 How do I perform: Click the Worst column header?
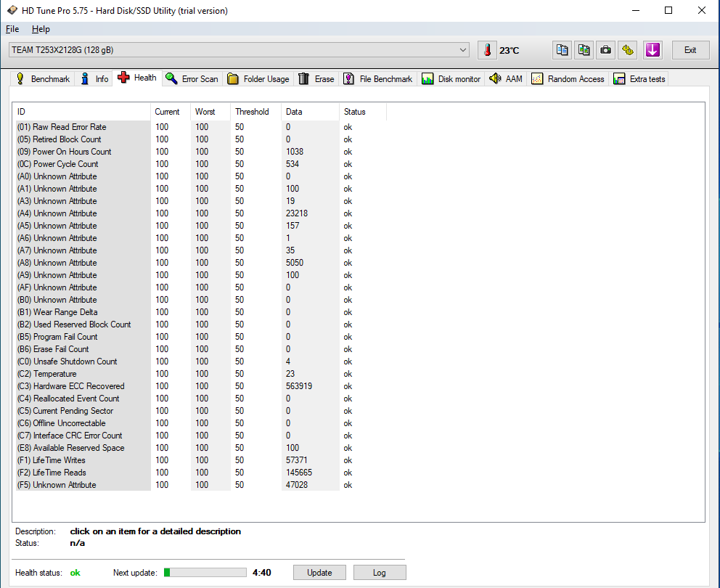coord(210,112)
